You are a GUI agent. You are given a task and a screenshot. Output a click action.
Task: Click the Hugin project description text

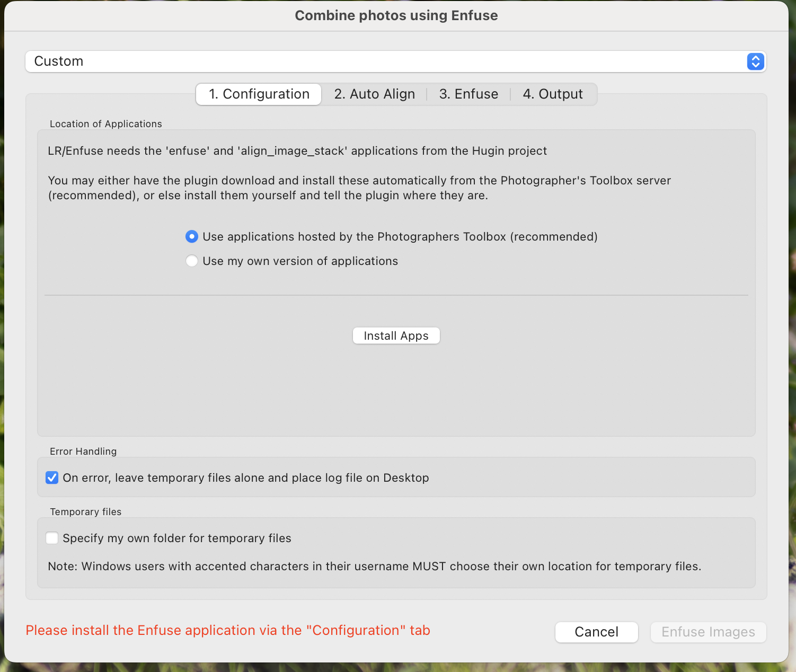point(297,151)
